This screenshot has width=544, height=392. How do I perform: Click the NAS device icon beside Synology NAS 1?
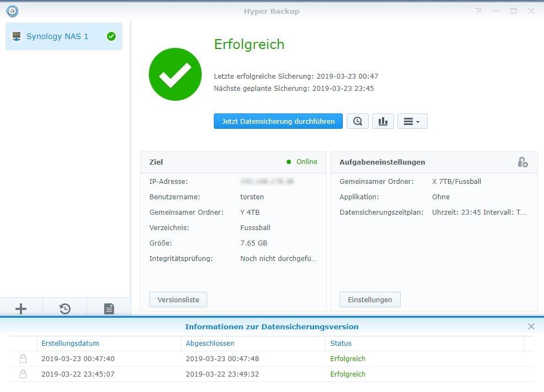tap(17, 36)
